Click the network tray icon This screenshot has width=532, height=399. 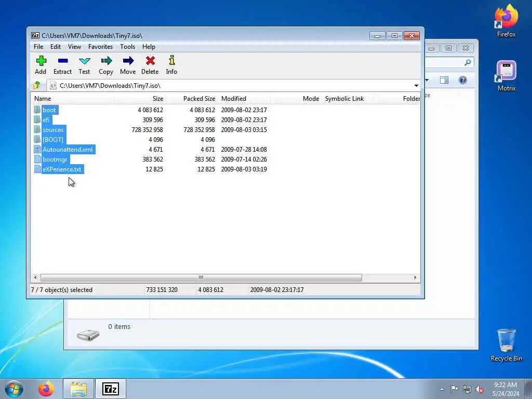[467, 389]
